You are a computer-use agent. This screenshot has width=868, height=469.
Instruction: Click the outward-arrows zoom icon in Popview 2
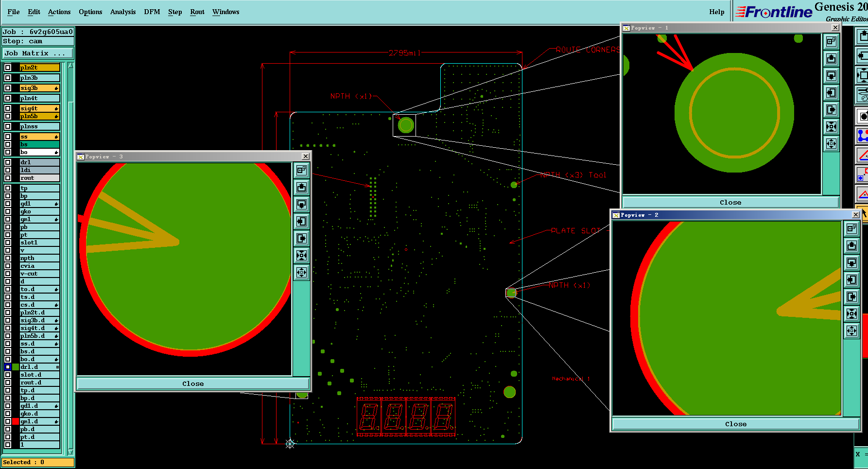852,330
